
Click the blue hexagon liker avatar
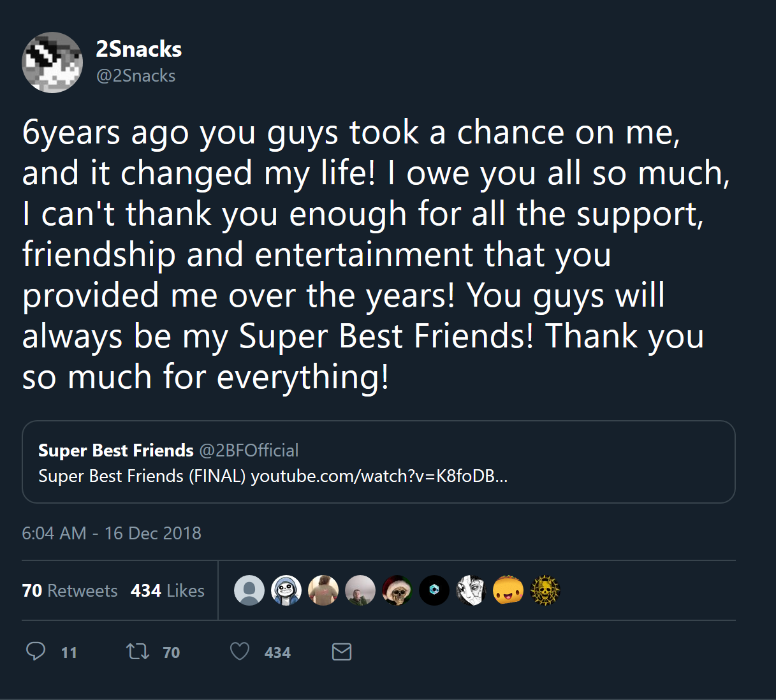coord(434,590)
